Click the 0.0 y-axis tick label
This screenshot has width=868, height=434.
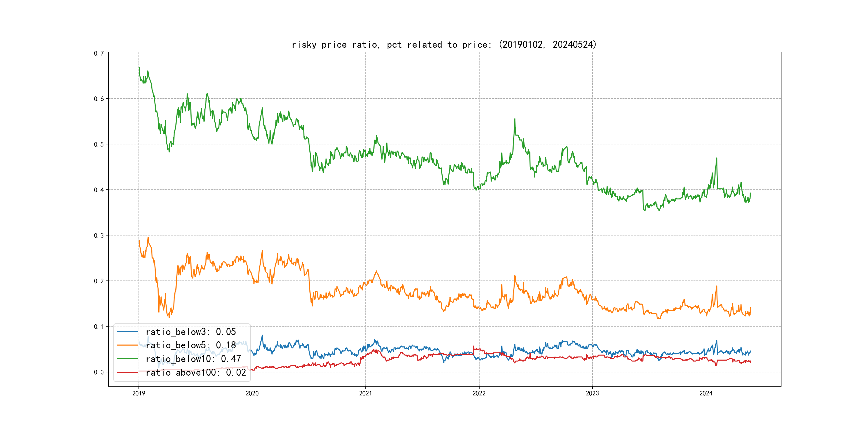(x=99, y=372)
